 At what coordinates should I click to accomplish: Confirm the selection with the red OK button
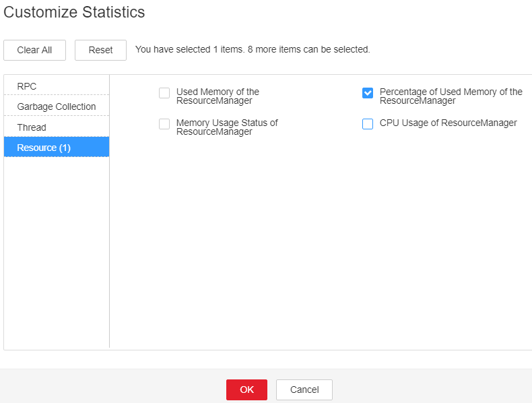click(x=246, y=390)
